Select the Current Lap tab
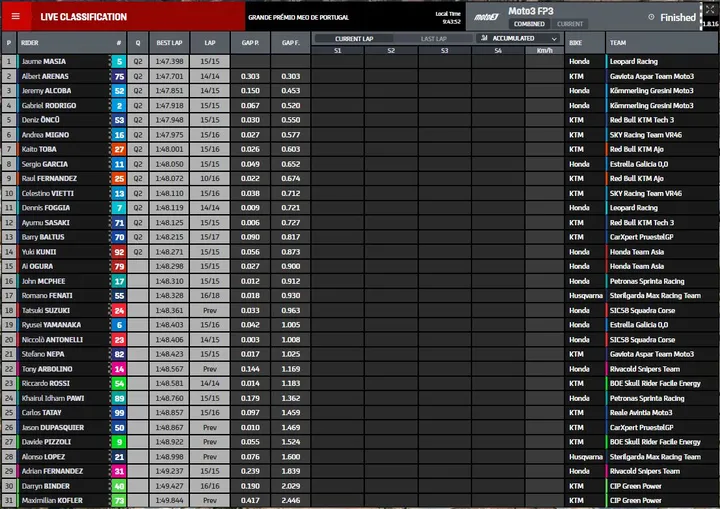Screen dimensions: 720x509 click(x=354, y=39)
